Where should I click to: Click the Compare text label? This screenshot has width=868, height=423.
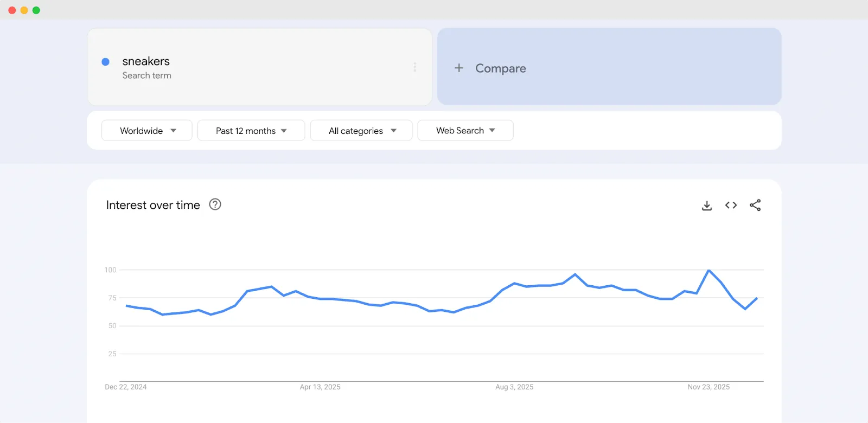tap(501, 68)
